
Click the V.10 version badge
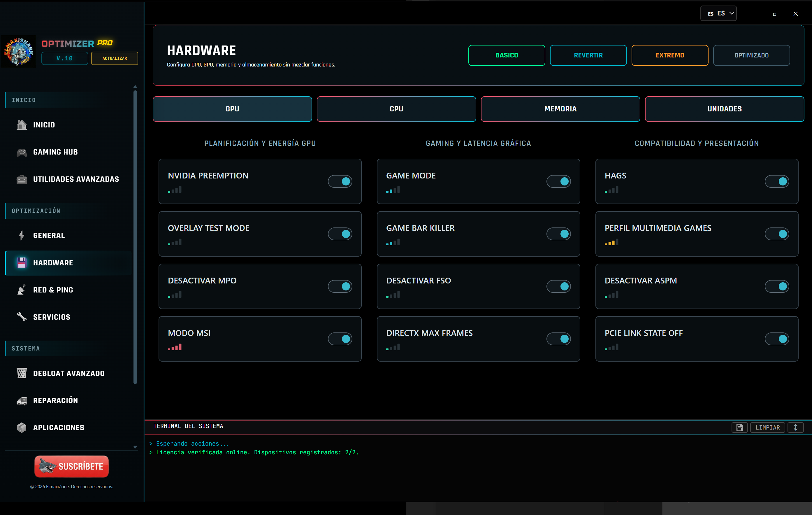[x=65, y=58]
